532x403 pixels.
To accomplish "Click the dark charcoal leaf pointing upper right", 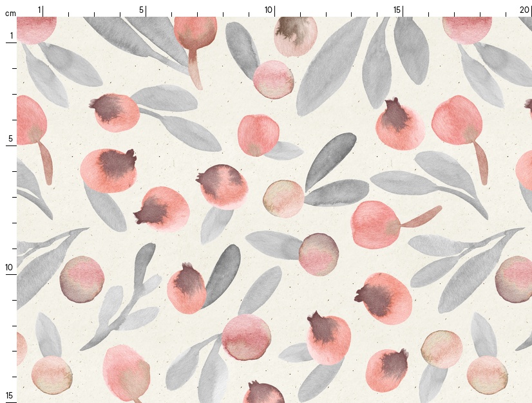I will [x=331, y=160].
